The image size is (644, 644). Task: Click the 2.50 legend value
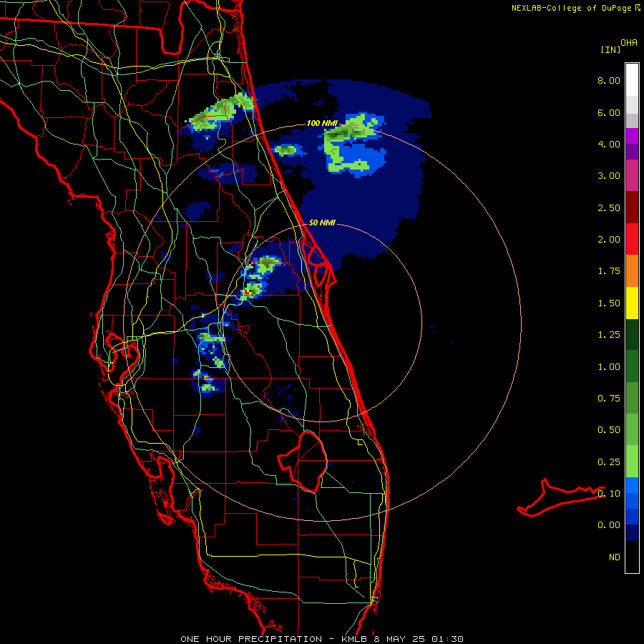[x=609, y=208]
